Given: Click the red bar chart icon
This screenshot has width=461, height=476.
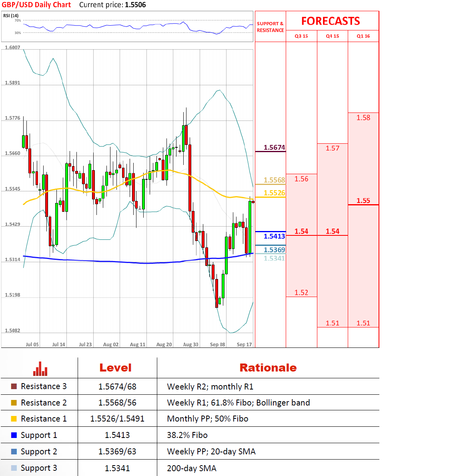Looking at the screenshot, I should (40, 369).
